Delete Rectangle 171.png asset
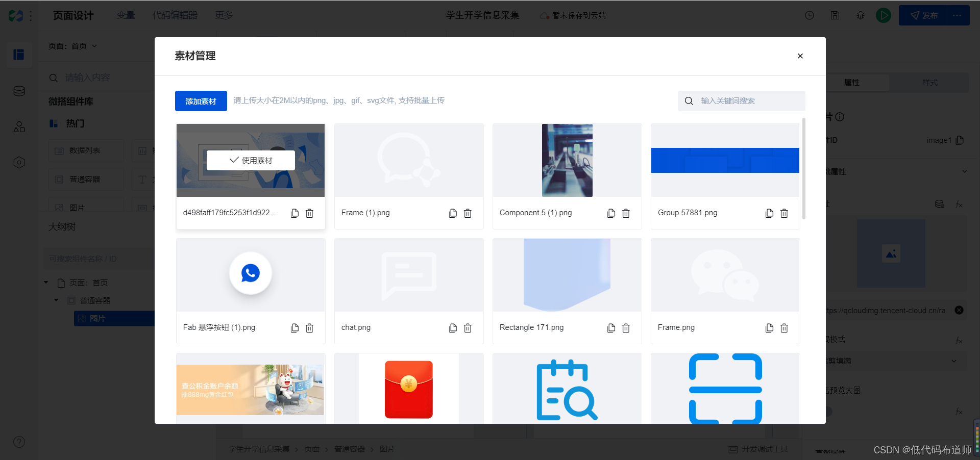 click(x=626, y=328)
